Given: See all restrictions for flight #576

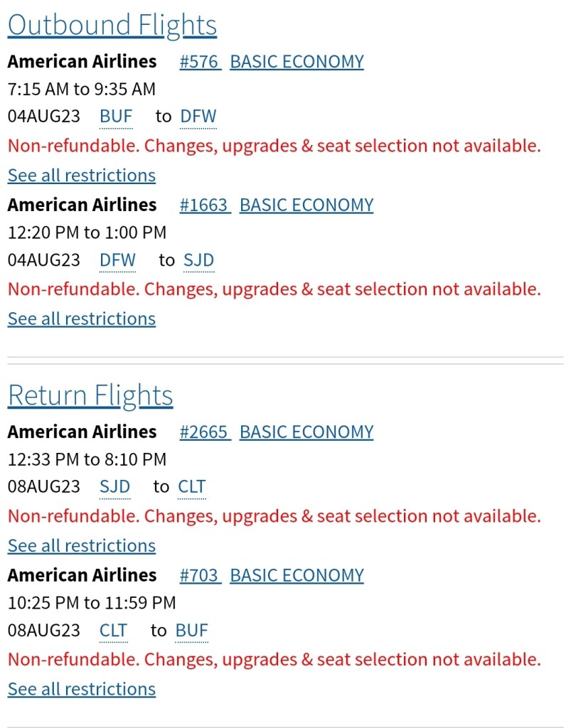Looking at the screenshot, I should pyautogui.click(x=81, y=176).
